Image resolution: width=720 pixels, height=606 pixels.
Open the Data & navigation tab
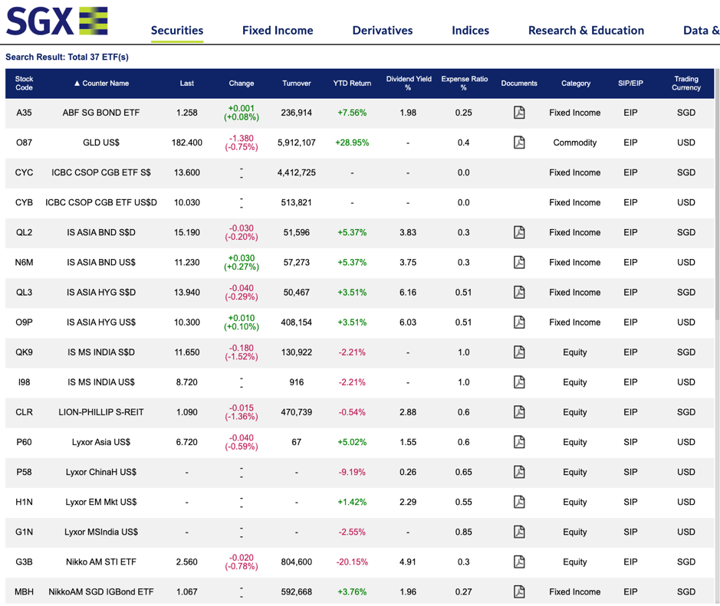coord(701,30)
